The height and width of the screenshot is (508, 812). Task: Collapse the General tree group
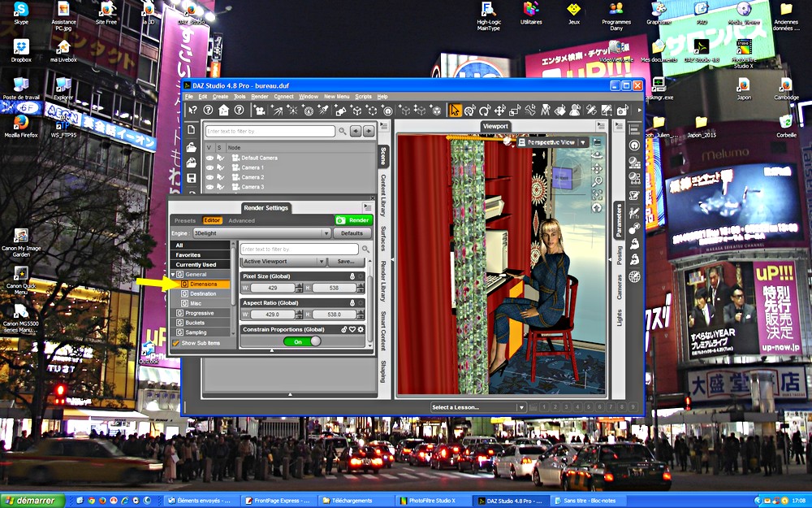(x=174, y=274)
